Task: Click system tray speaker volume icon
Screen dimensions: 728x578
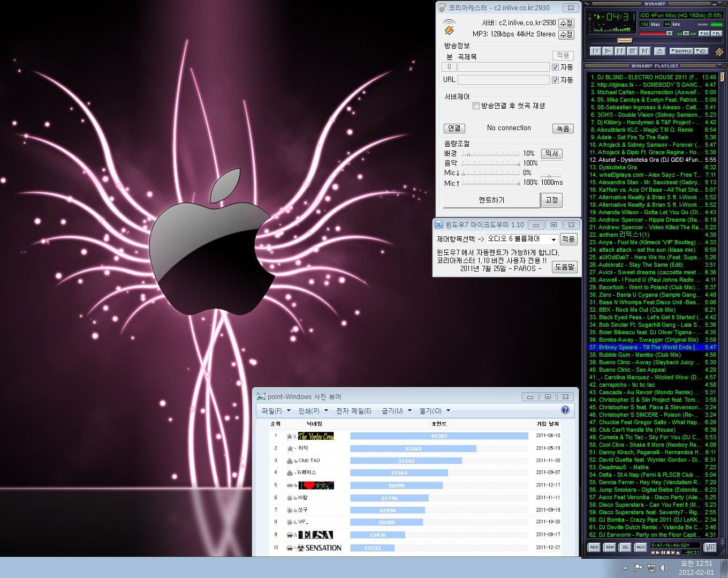Action: [664, 568]
